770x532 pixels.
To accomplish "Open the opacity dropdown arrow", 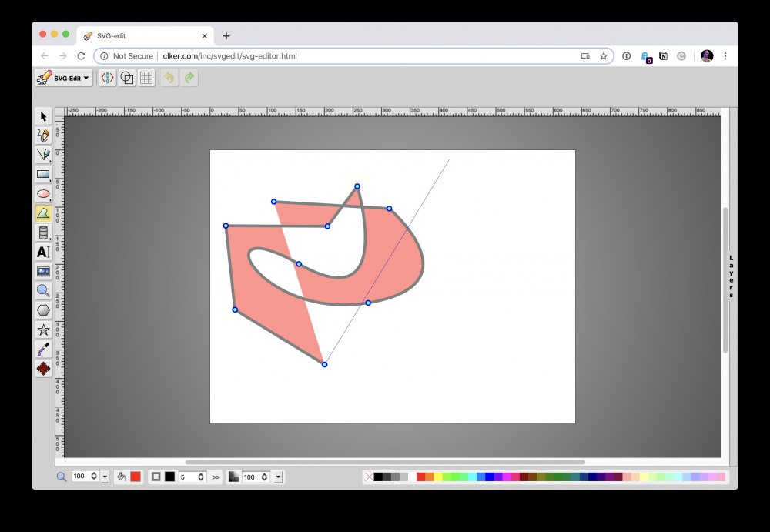I will (x=278, y=477).
